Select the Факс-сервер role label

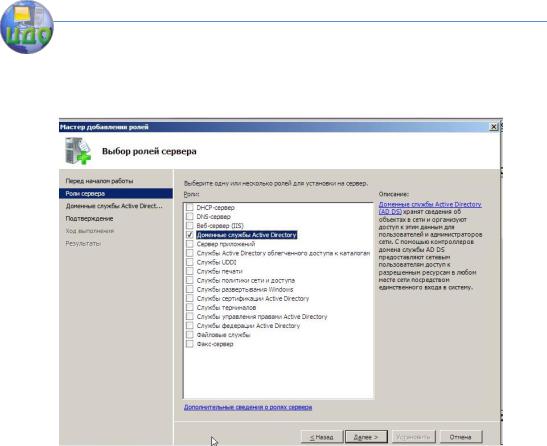tap(215, 344)
